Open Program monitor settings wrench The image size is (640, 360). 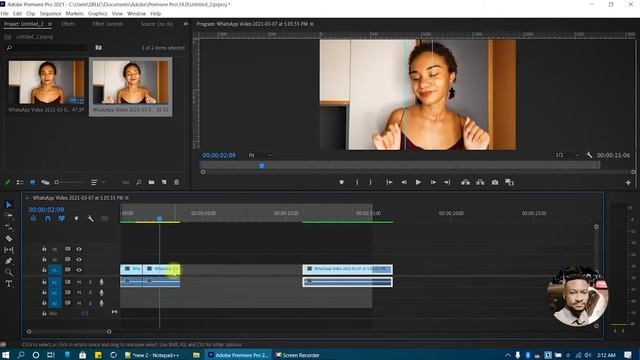pyautogui.click(x=589, y=155)
